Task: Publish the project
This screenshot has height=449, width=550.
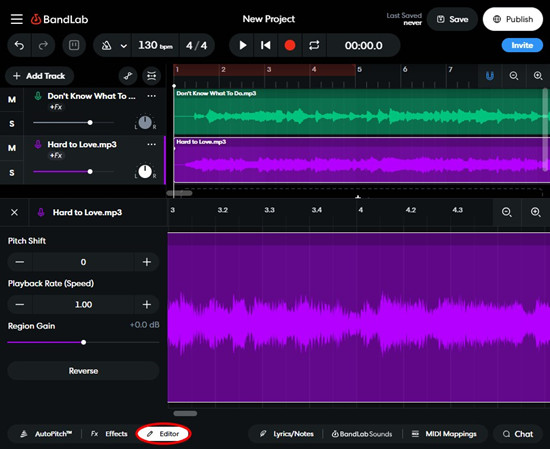Action: 513,19
